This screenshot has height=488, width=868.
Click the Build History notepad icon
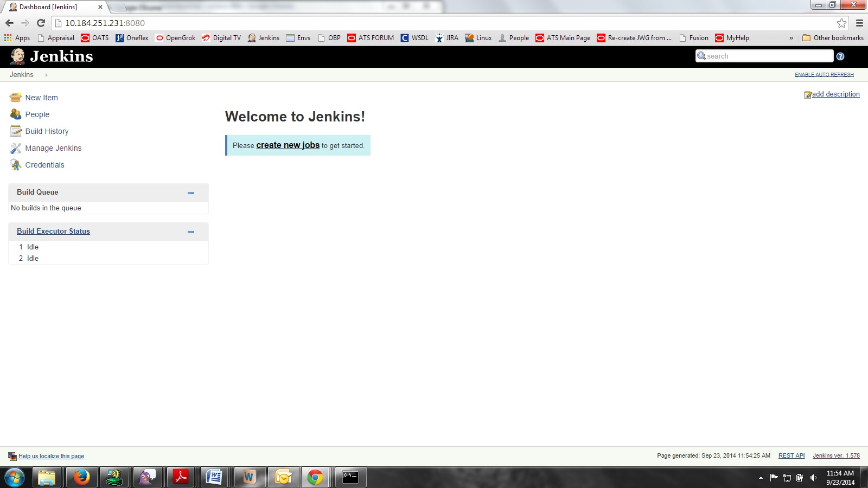[x=16, y=131]
